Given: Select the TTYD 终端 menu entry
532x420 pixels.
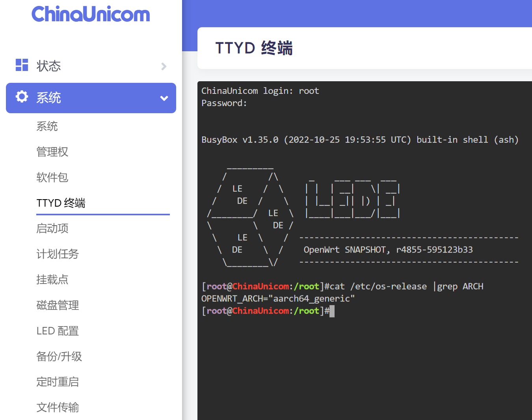Looking at the screenshot, I should (x=61, y=203).
